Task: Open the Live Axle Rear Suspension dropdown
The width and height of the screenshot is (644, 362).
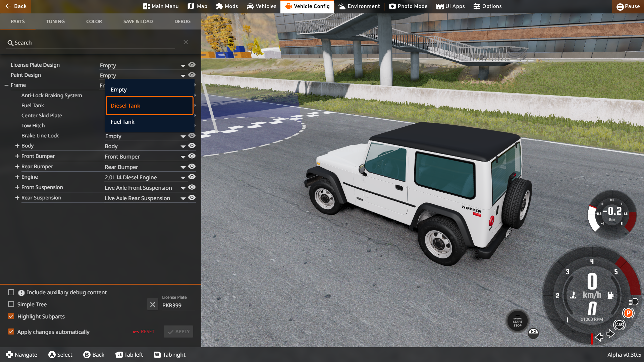Action: point(145,198)
